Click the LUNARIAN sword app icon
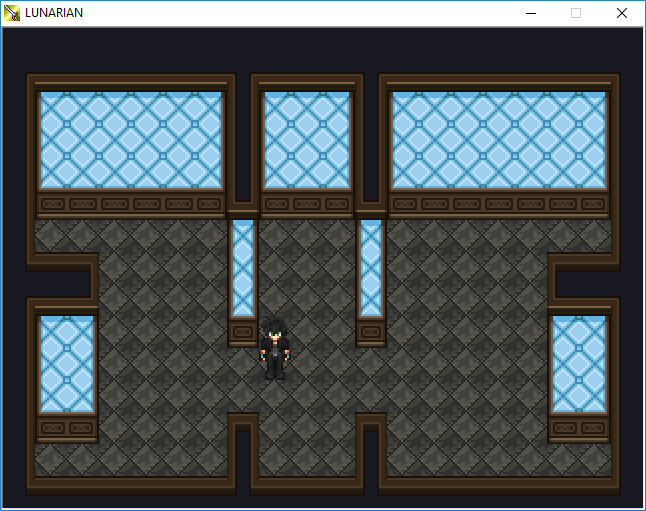The image size is (646, 511). pyautogui.click(x=12, y=13)
